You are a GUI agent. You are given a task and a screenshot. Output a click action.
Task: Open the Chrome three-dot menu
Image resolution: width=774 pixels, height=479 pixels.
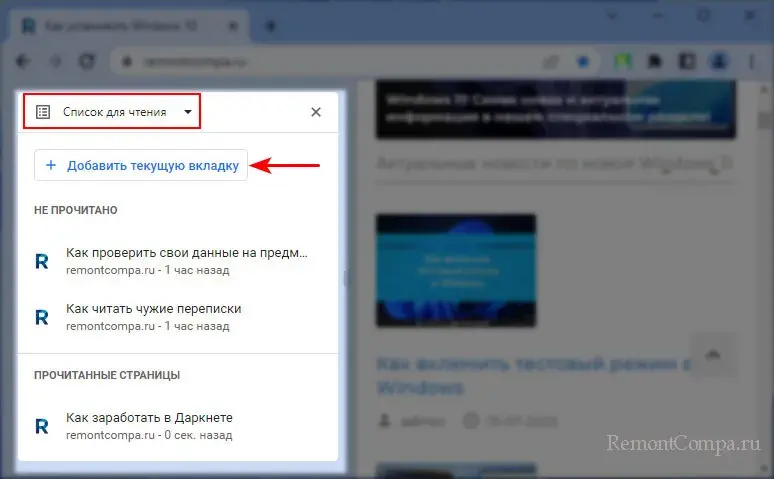coord(752,60)
